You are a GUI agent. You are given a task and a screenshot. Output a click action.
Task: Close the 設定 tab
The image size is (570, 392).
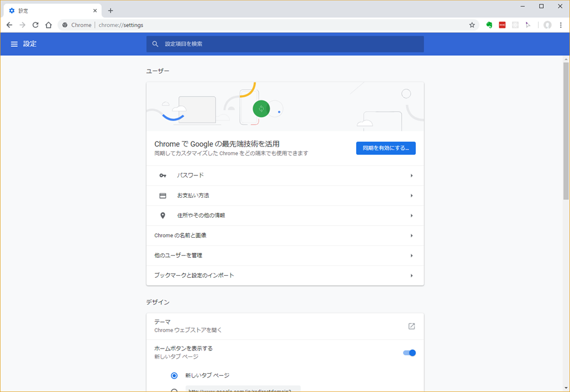coord(95,11)
